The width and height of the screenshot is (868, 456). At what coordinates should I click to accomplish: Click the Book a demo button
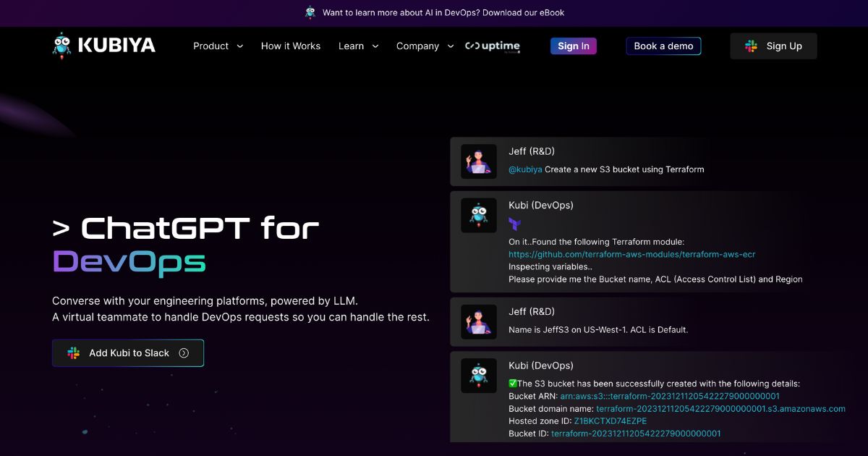[x=663, y=46]
